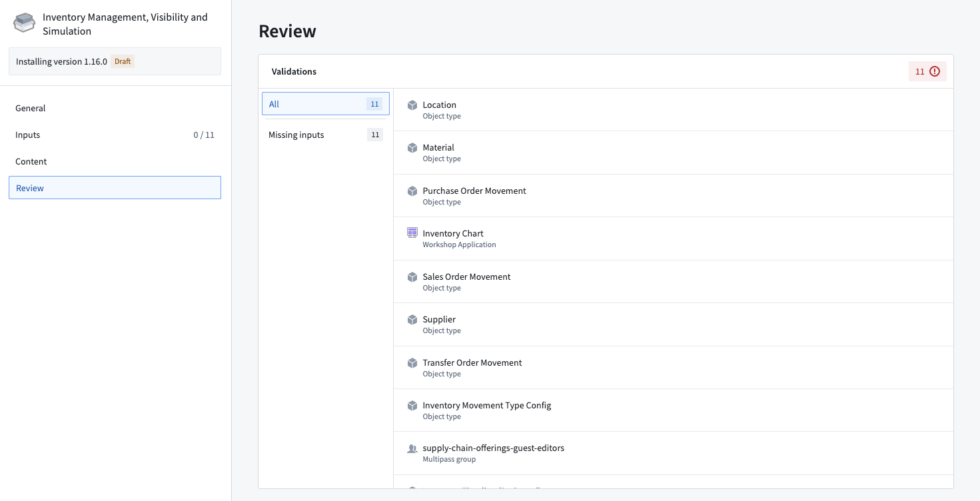This screenshot has height=501, width=980.
Task: Open the Inventory Chart row
Action: 674,239
